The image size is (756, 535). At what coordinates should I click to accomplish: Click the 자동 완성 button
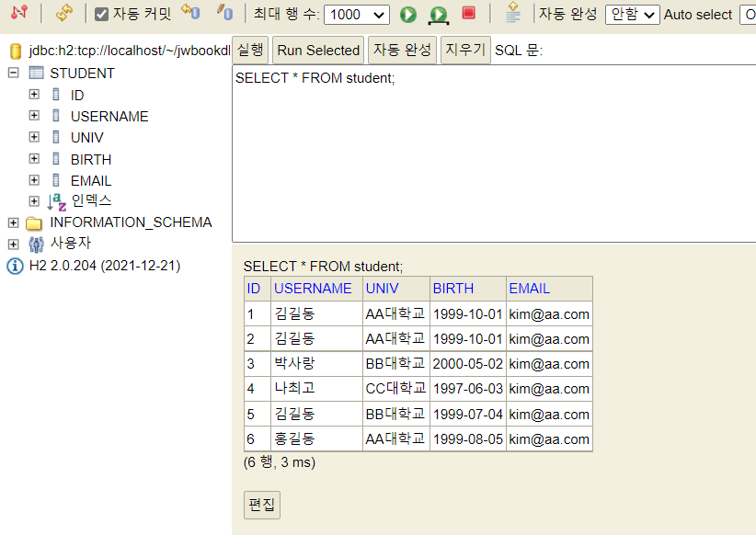tap(402, 50)
